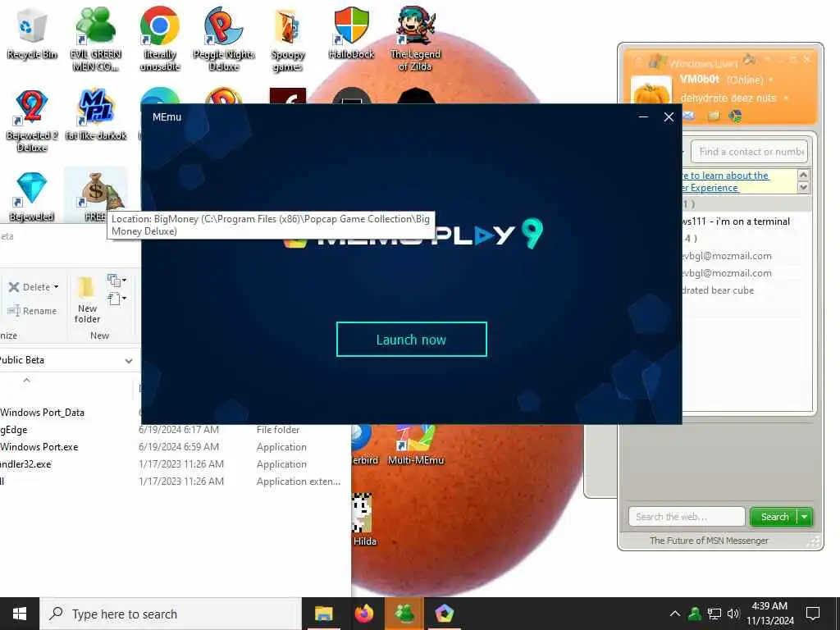Image resolution: width=840 pixels, height=630 pixels.
Task: Click the yellow folder icon in Messenger header
Action: pos(714,116)
